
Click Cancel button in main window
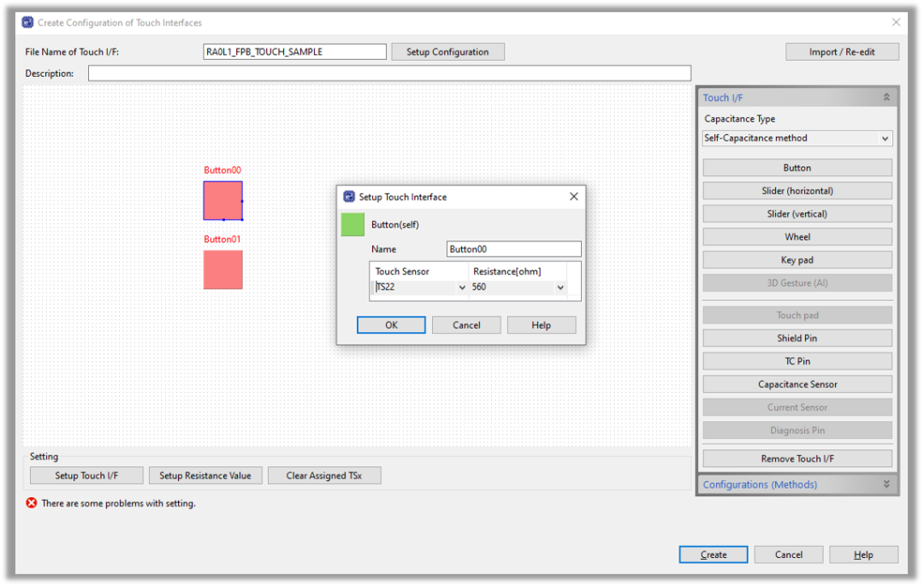coord(789,554)
